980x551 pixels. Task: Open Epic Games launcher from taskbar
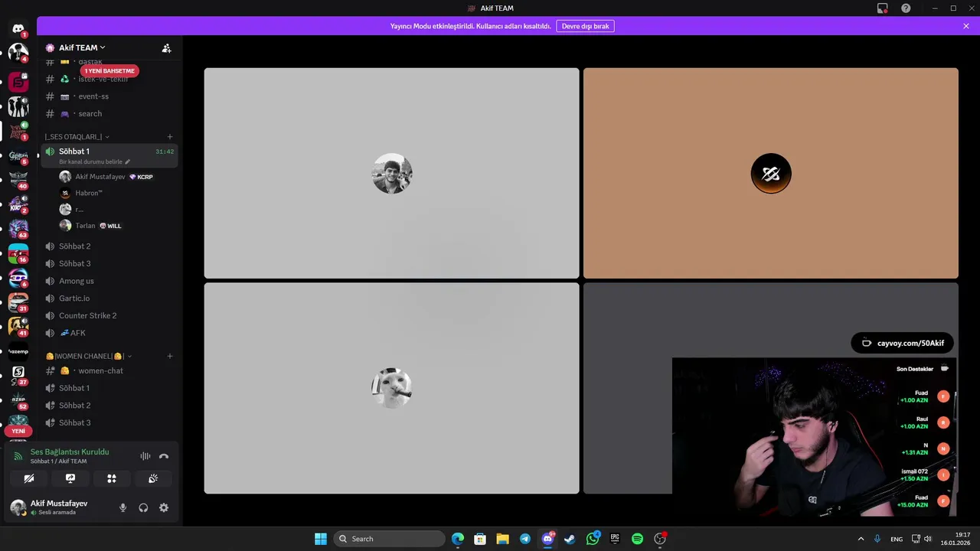pyautogui.click(x=615, y=539)
